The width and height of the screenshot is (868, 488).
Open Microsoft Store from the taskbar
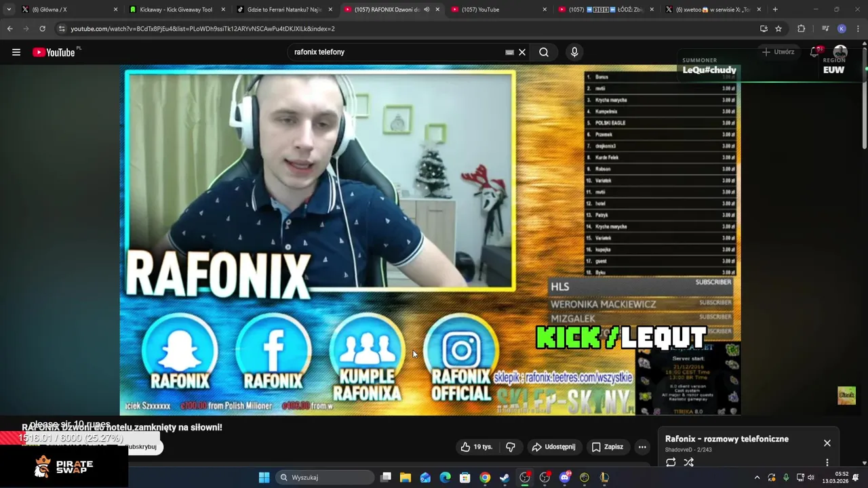coord(465,477)
